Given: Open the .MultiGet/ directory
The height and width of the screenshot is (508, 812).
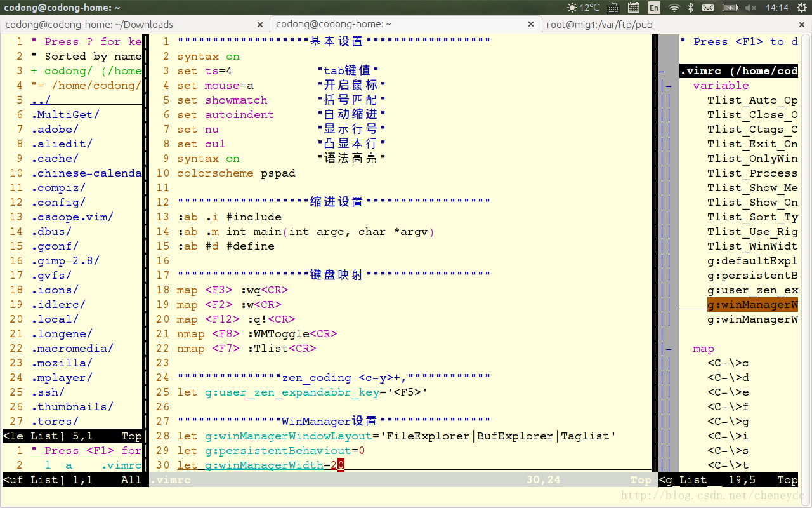Looking at the screenshot, I should (65, 115).
